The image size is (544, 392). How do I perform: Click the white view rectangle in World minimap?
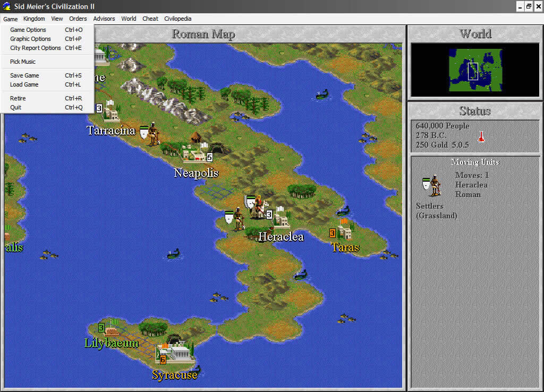tap(473, 71)
